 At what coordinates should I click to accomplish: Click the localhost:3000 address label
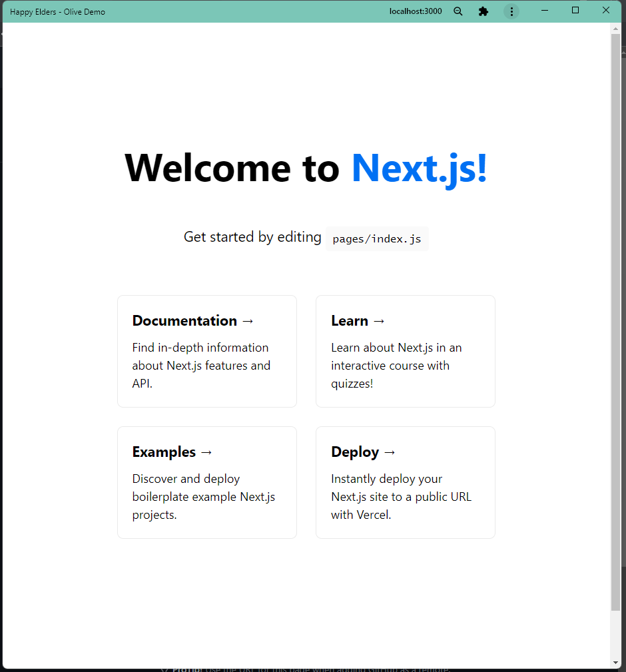[415, 11]
